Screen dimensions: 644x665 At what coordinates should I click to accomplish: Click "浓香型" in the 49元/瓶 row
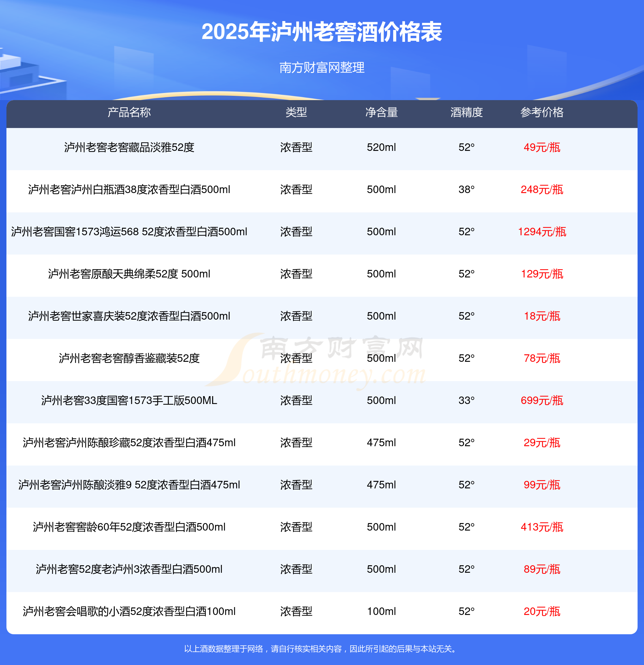pyautogui.click(x=296, y=147)
